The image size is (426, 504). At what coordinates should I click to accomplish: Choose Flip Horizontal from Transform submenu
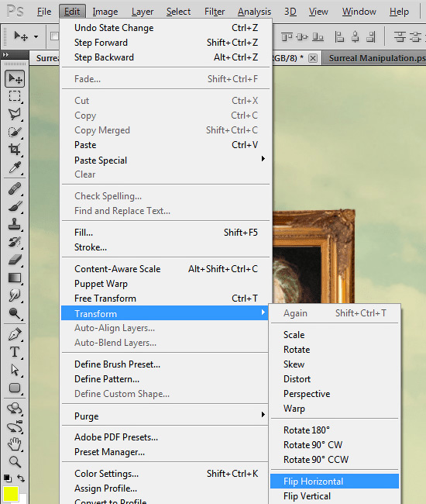click(335, 482)
